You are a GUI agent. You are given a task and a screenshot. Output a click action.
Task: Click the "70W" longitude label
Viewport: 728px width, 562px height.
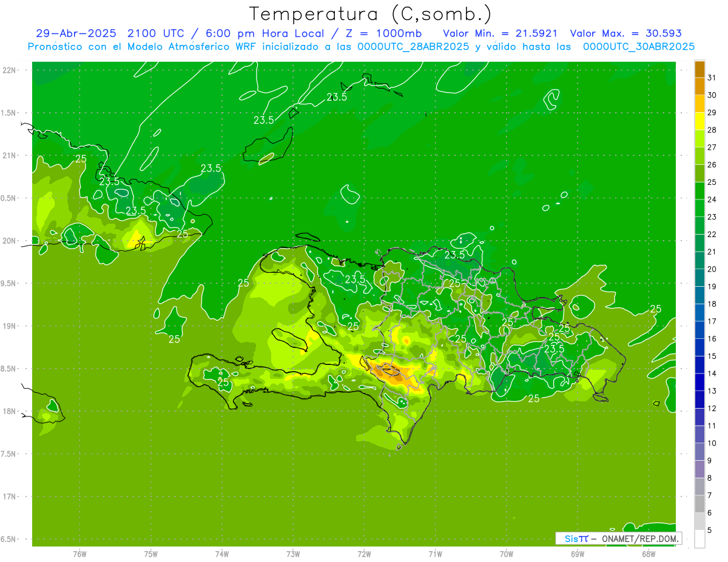click(507, 554)
